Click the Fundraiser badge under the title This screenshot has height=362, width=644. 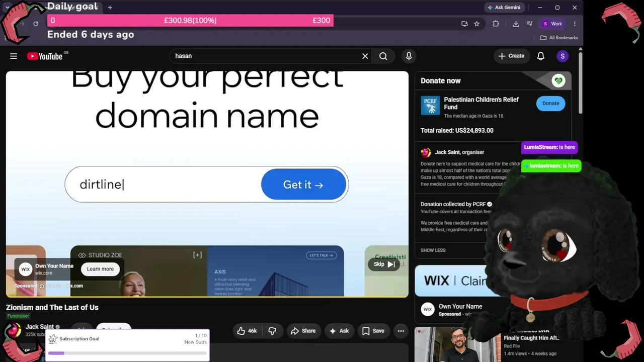(x=18, y=316)
